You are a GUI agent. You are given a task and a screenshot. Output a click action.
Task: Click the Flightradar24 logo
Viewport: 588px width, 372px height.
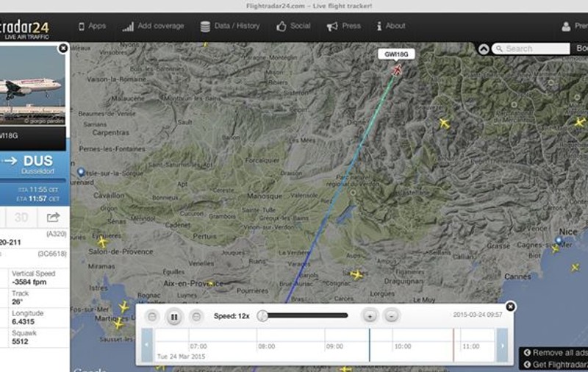pyautogui.click(x=25, y=29)
